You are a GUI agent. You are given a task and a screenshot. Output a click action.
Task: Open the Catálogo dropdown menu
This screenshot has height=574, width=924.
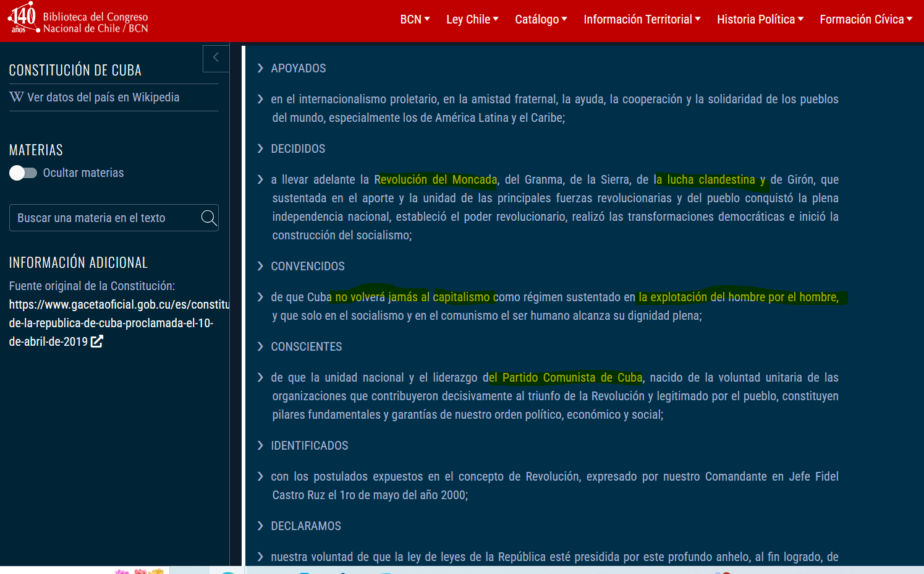541,20
